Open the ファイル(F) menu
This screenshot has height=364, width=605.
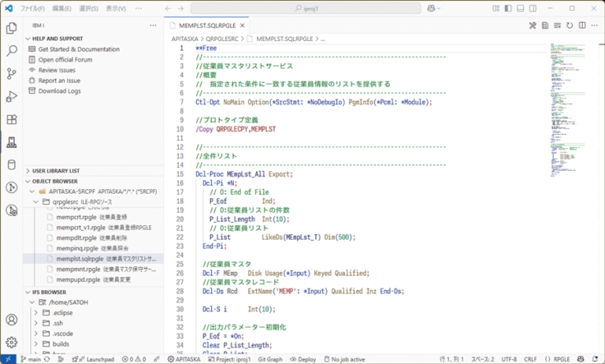[32, 8]
